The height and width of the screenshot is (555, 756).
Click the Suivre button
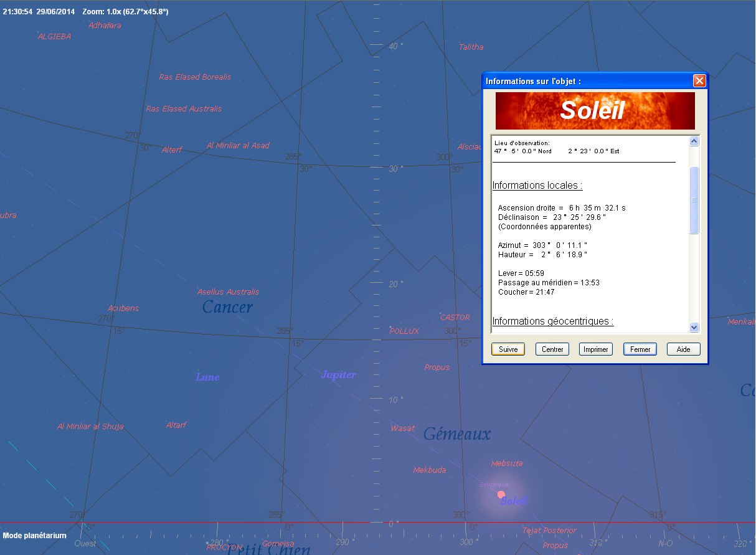coord(508,349)
